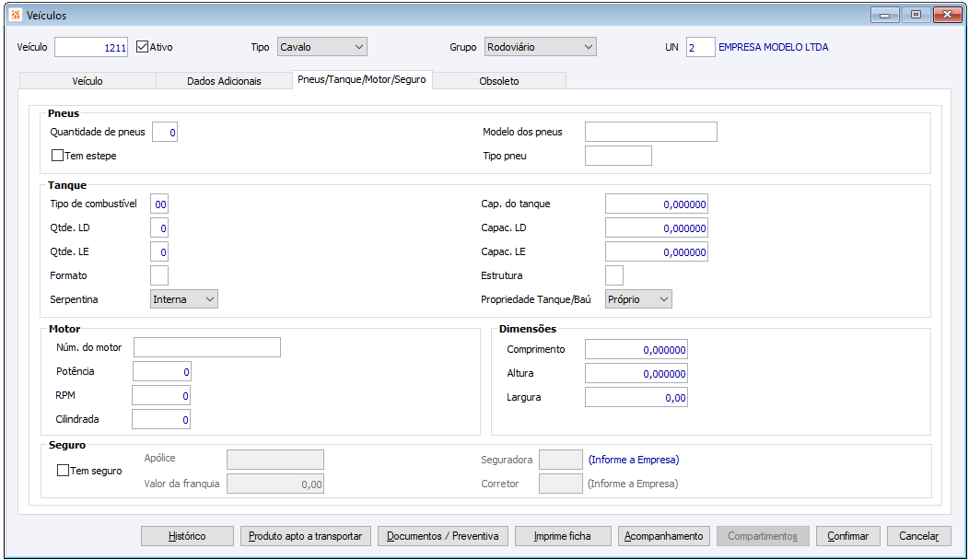Minimize the Veículos window
The image size is (969, 560).
pos(885,15)
